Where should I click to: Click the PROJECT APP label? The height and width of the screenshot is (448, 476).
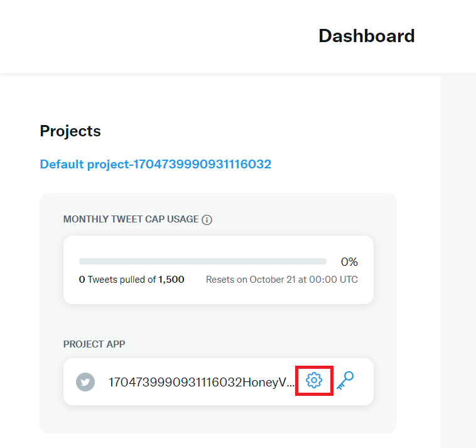click(x=94, y=344)
